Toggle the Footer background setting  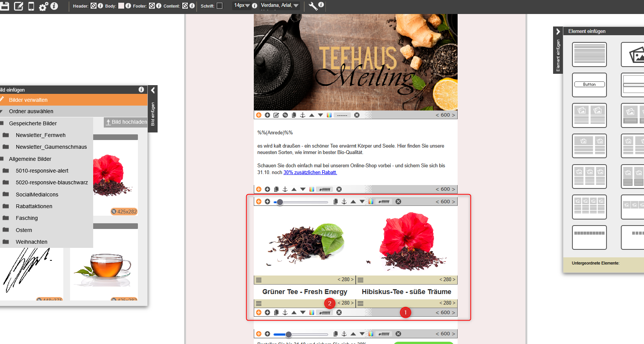pyautogui.click(x=152, y=6)
